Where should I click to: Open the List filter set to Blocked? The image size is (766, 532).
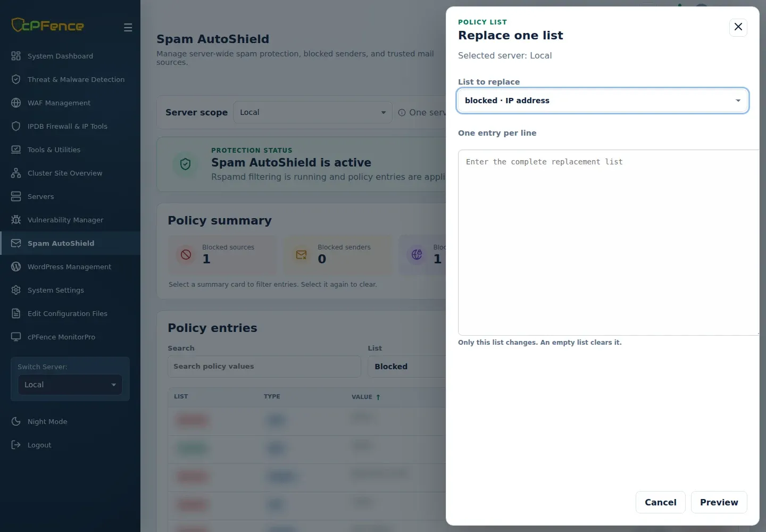pyautogui.click(x=407, y=367)
